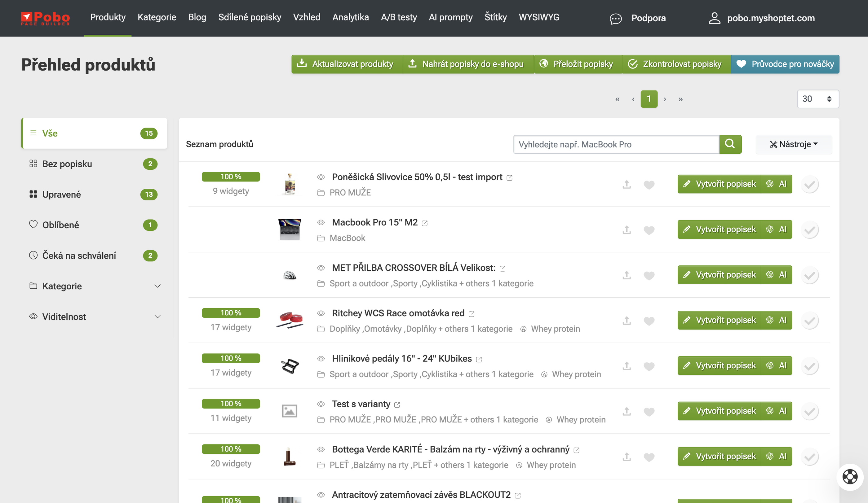Toggle favorite heart for Ritchey WCS omotávka
This screenshot has height=503, width=868.
(x=649, y=321)
